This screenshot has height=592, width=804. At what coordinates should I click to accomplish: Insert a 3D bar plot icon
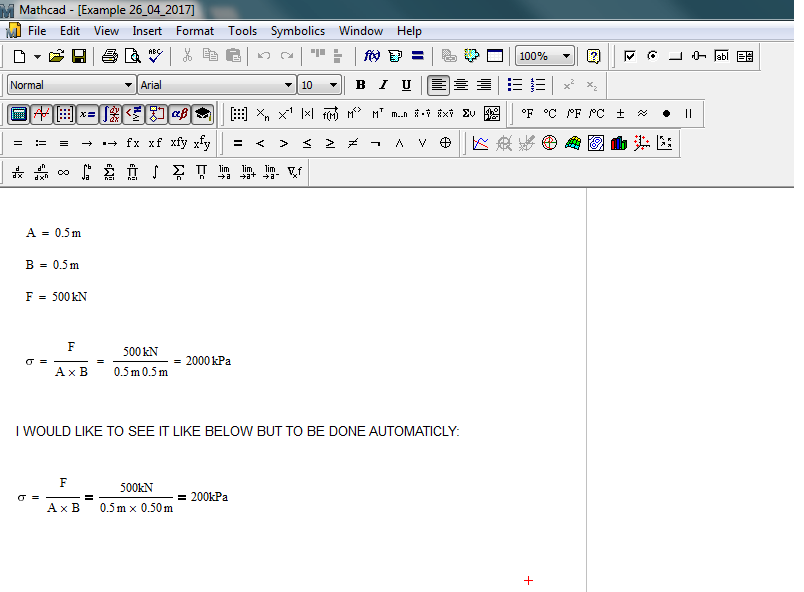(x=618, y=143)
